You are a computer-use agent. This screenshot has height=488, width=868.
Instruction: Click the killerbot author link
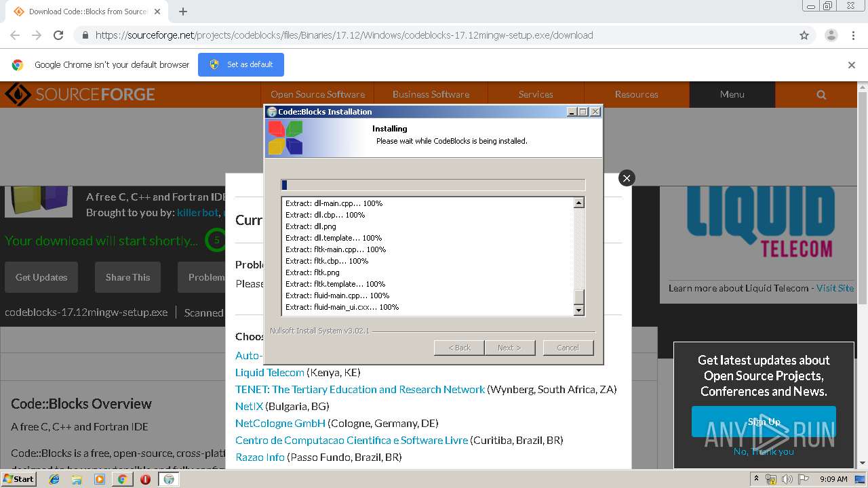(x=197, y=213)
